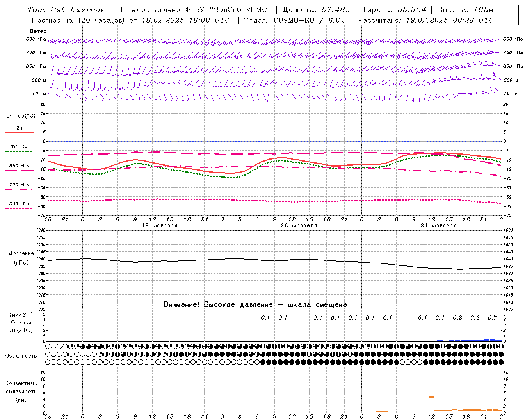
Task: Click the (км) unit under convective cloud label
Action: pyautogui.click(x=21, y=399)
